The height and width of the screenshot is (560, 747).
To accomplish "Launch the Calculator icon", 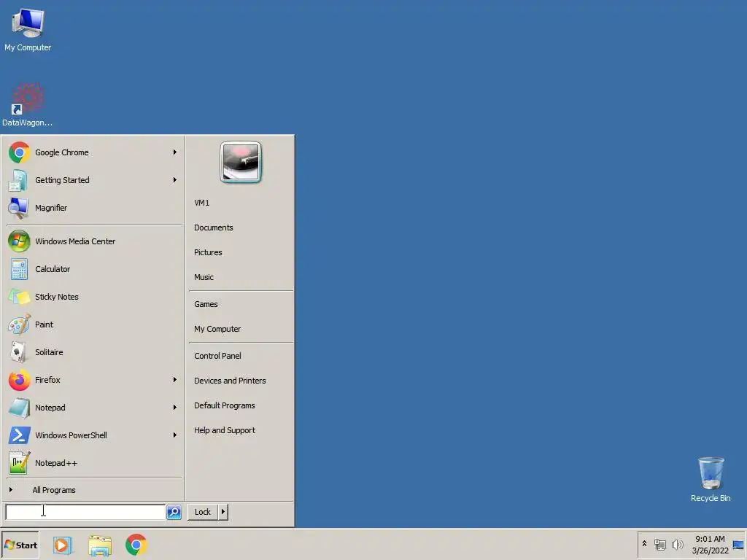I will click(x=18, y=269).
